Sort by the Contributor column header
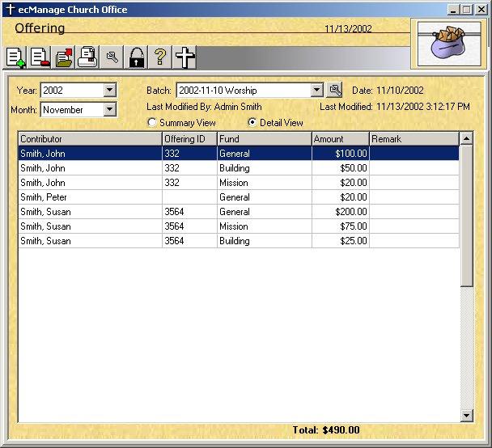Image resolution: width=492 pixels, height=448 pixels. pyautogui.click(x=90, y=139)
